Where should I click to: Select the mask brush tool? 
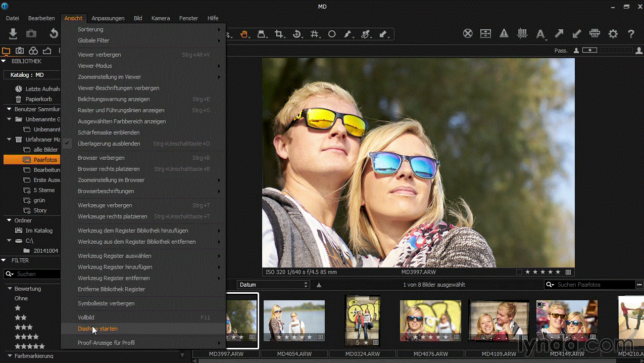[348, 34]
